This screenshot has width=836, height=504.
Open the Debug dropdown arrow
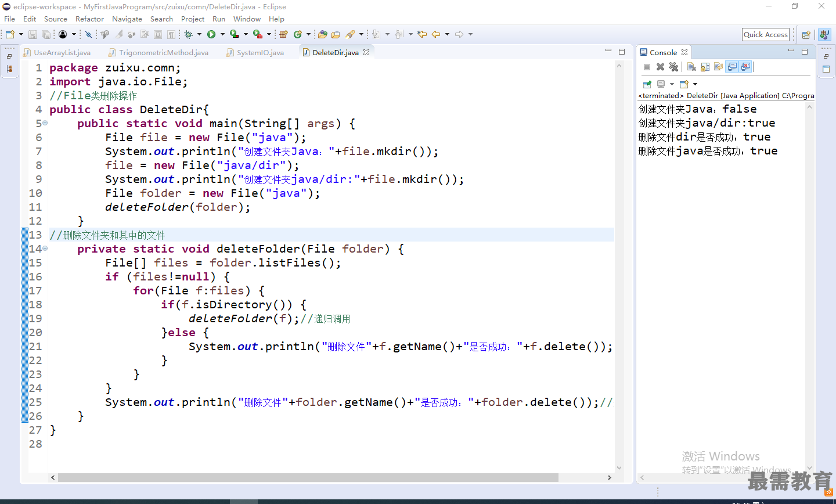click(x=199, y=34)
